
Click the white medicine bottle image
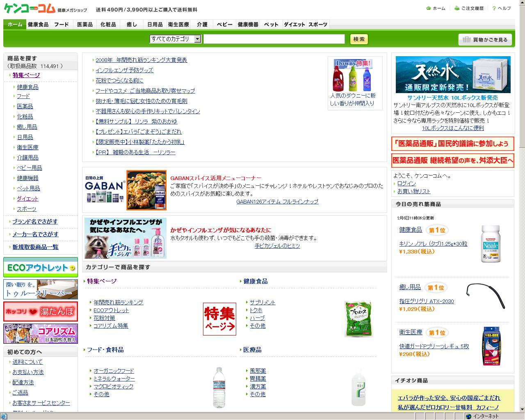358,388
